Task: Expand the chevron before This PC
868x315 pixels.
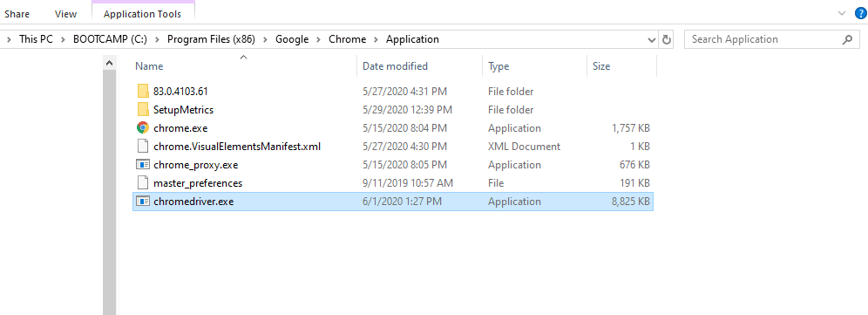Action: tap(9, 39)
